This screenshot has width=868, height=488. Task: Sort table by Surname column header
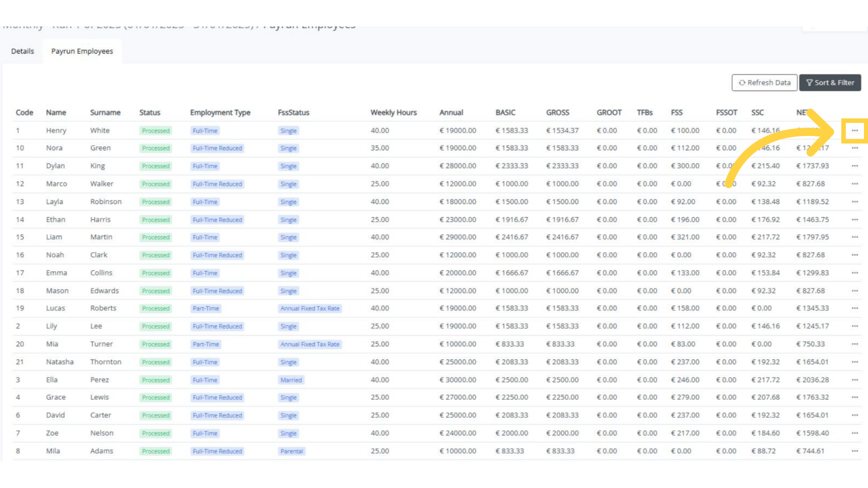tap(105, 113)
